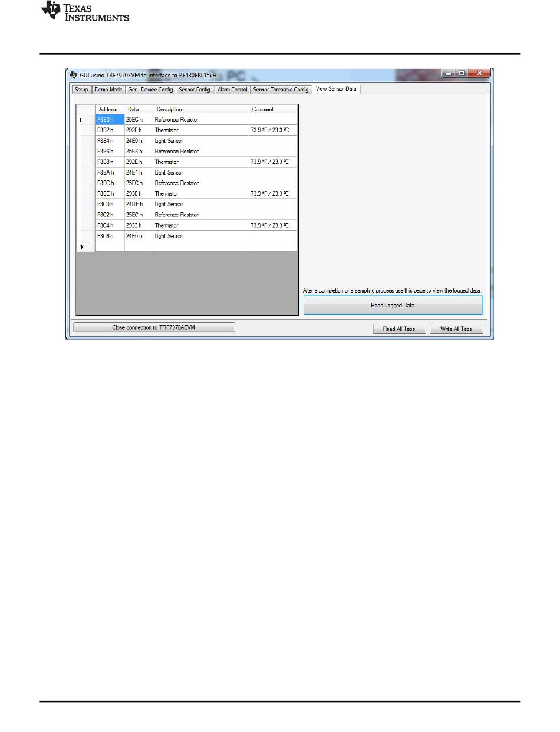
Task: Go to the Sensor Config. tab
Action: (195, 90)
